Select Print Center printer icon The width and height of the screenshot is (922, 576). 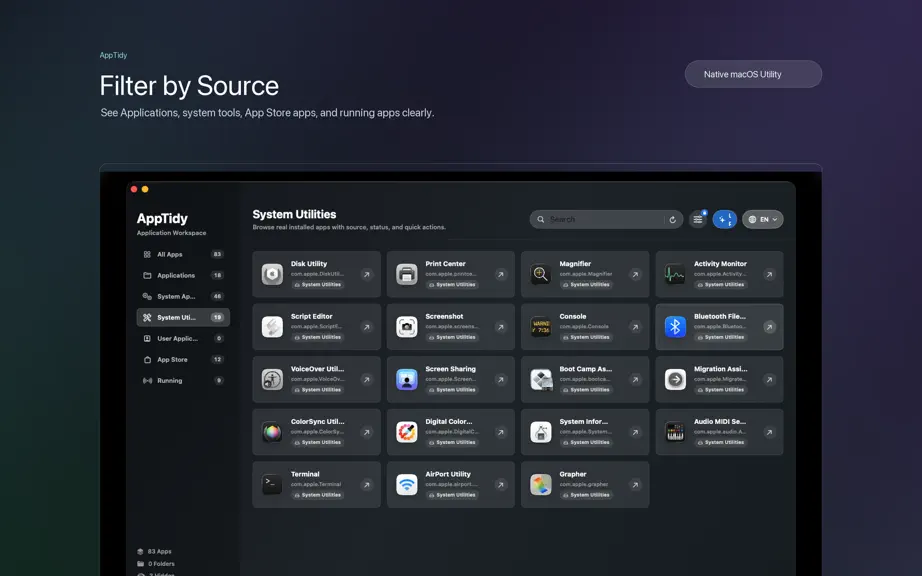(406, 274)
